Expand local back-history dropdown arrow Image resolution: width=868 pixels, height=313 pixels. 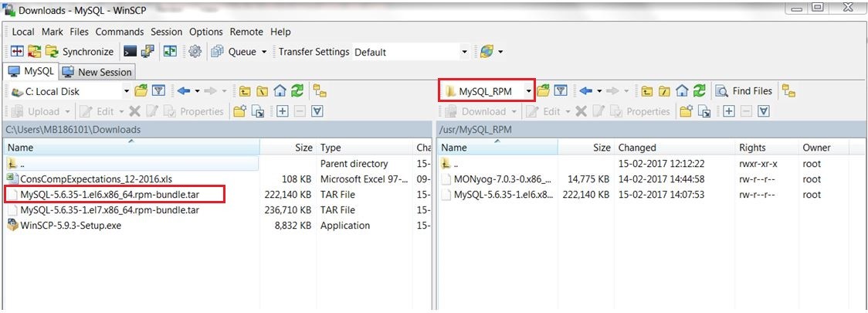pyautogui.click(x=196, y=91)
